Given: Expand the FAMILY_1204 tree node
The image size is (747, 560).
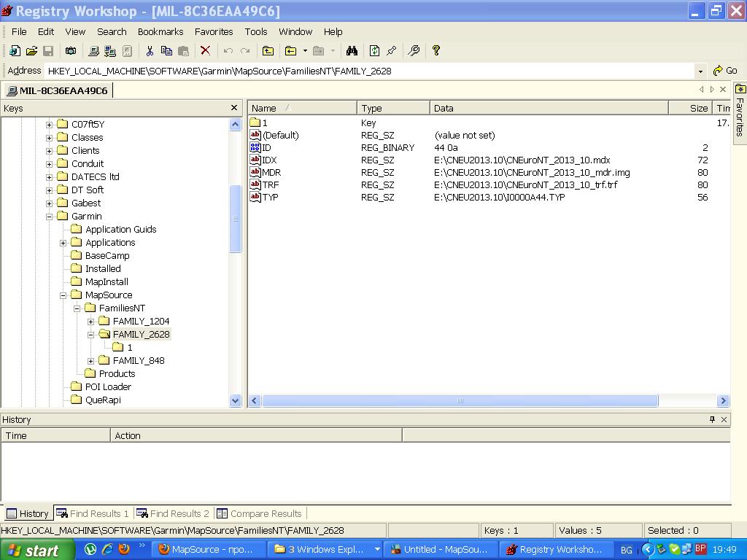Looking at the screenshot, I should click(91, 322).
